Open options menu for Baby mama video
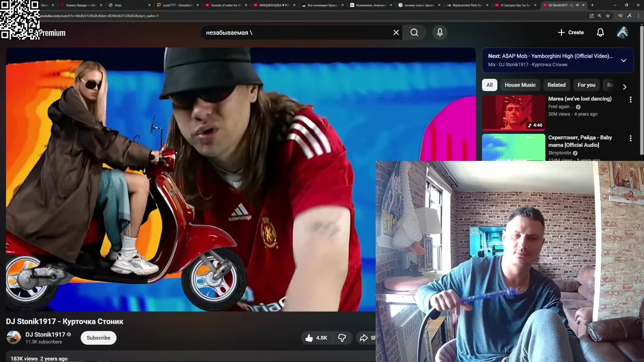 [x=630, y=138]
